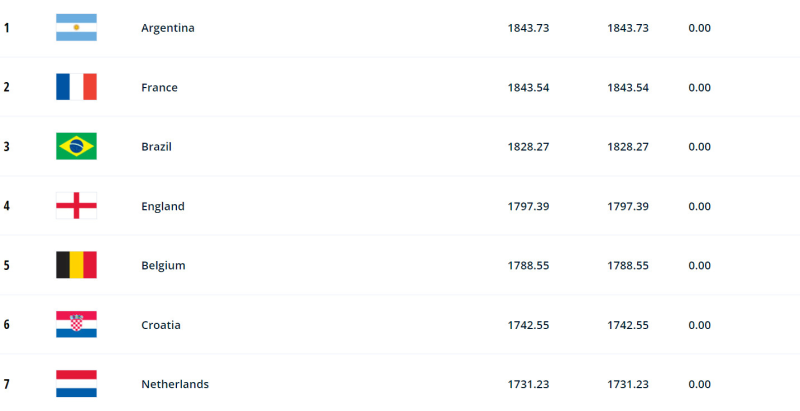Click the England flag icon

coord(76,206)
